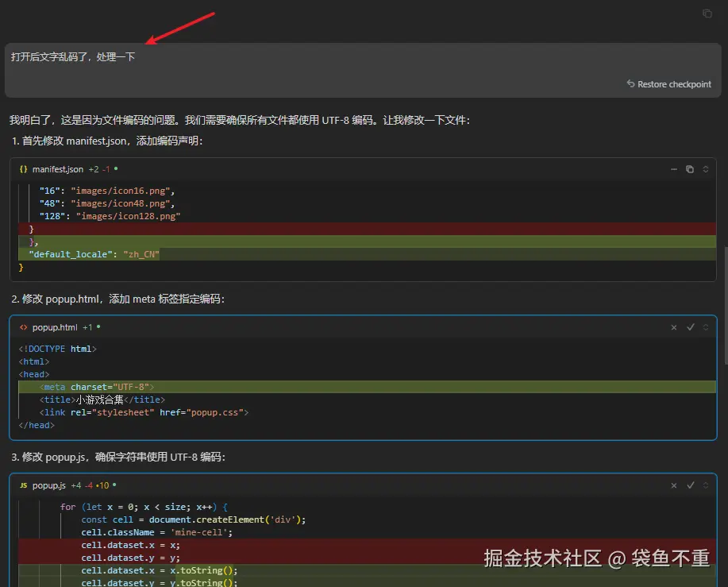Expand the popup.html code block
728x587 pixels.
tap(706, 327)
